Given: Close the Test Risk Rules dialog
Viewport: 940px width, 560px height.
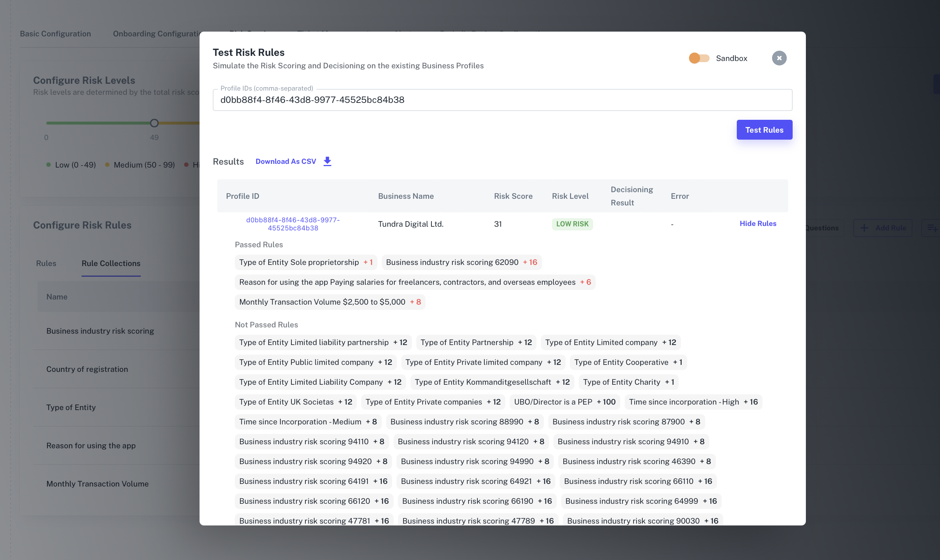Looking at the screenshot, I should (779, 58).
